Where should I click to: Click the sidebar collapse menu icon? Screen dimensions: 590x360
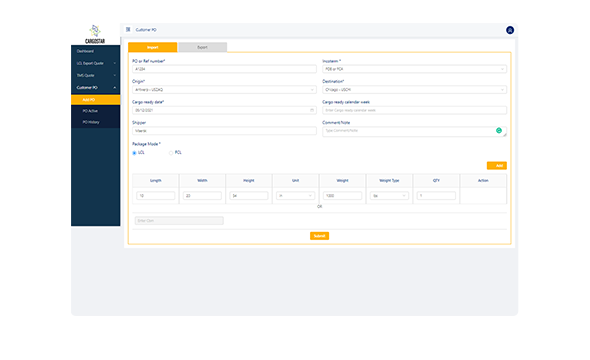click(128, 29)
